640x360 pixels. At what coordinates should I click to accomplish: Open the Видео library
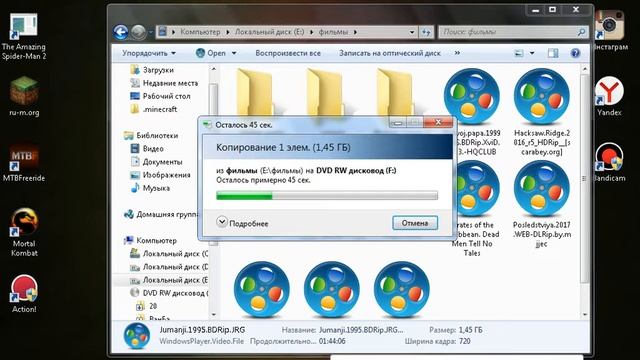point(147,149)
